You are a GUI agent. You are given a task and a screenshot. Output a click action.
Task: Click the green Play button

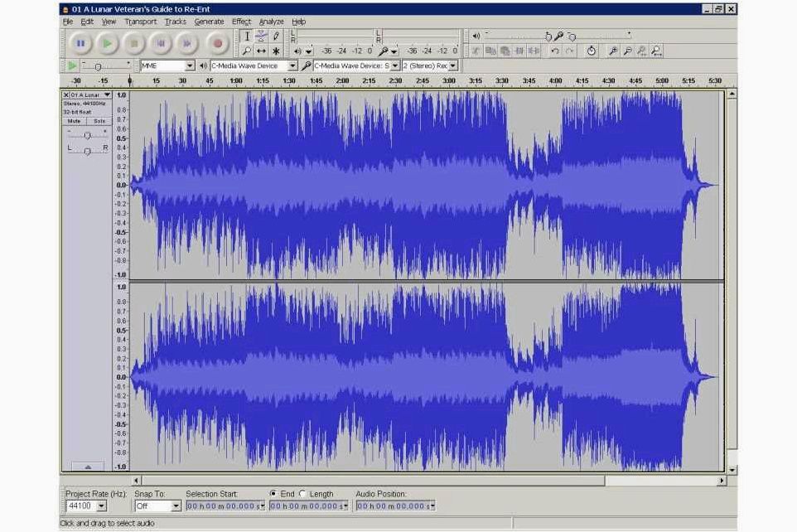point(107,44)
